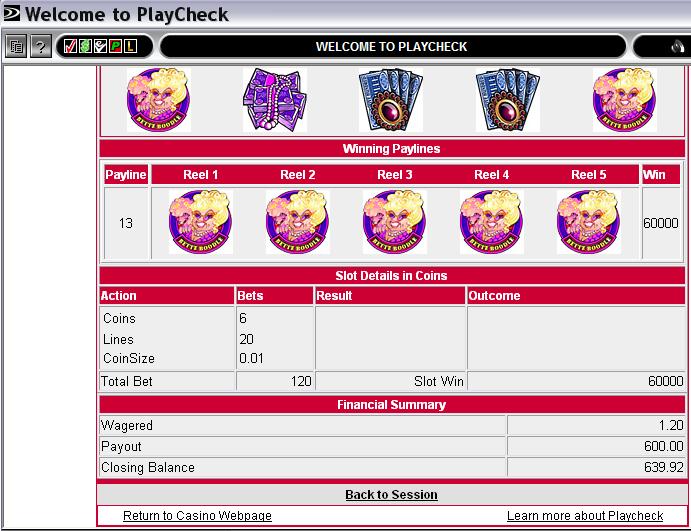The width and height of the screenshot is (691, 531).
Task: Click the Reel 3 column header
Action: click(x=395, y=175)
